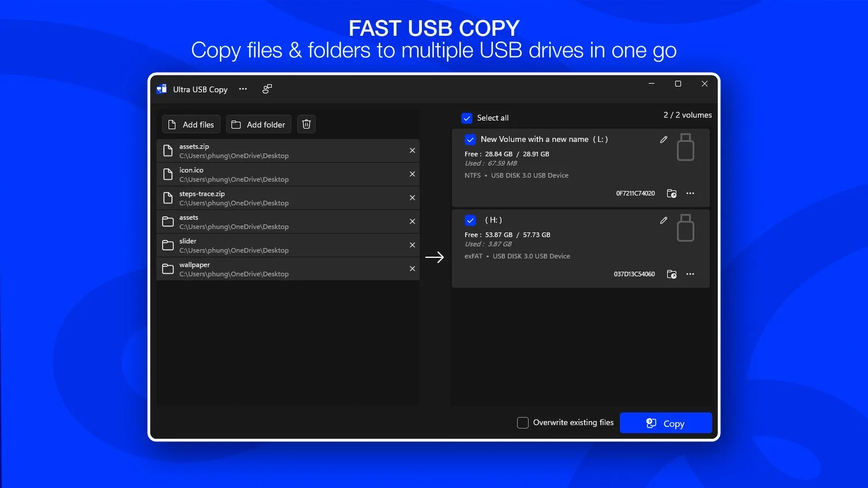The height and width of the screenshot is (488, 868).
Task: Close the Ultra USB Copy window
Action: tap(705, 84)
